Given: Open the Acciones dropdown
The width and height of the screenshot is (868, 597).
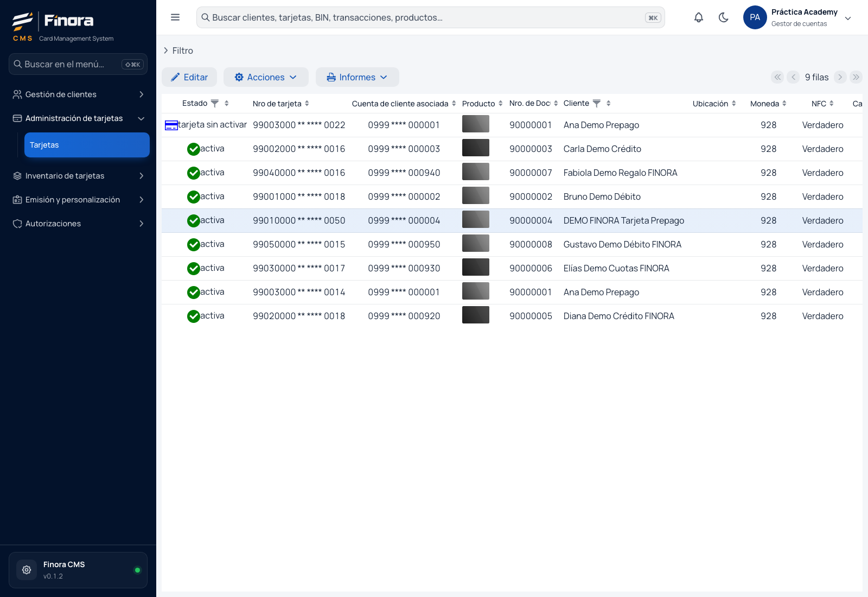Looking at the screenshot, I should pyautogui.click(x=266, y=77).
